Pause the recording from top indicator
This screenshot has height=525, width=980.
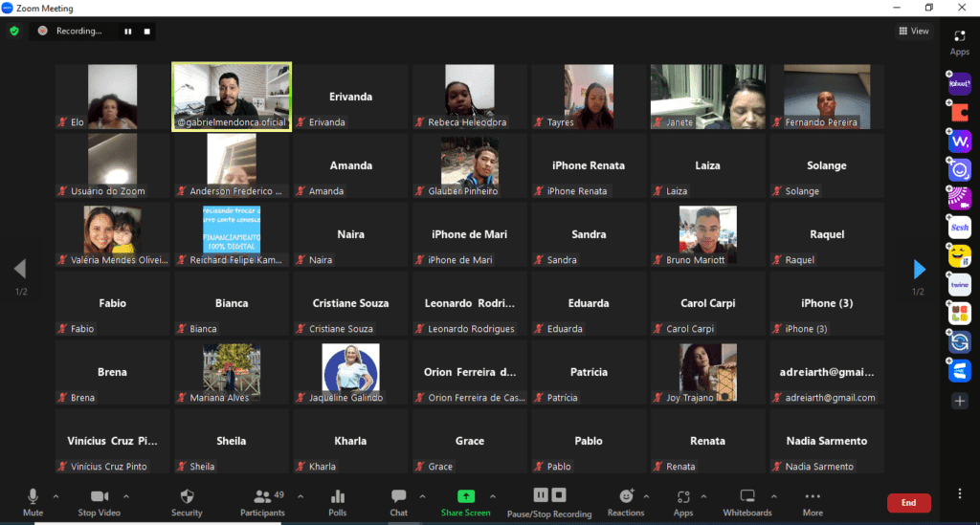127,31
